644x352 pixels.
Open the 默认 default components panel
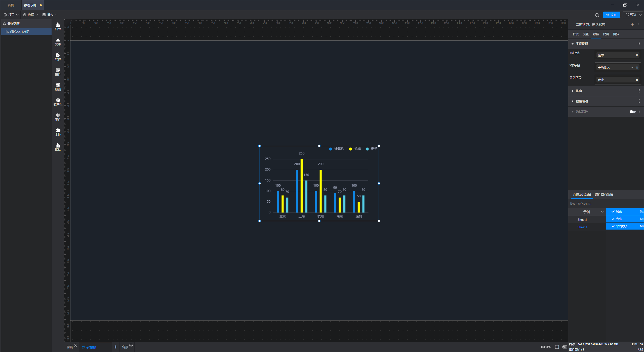(58, 147)
